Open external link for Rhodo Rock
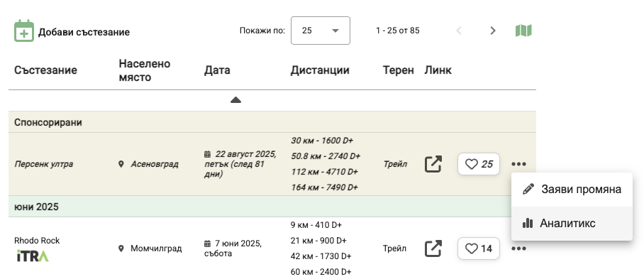The width and height of the screenshot is (644, 279). 433,248
